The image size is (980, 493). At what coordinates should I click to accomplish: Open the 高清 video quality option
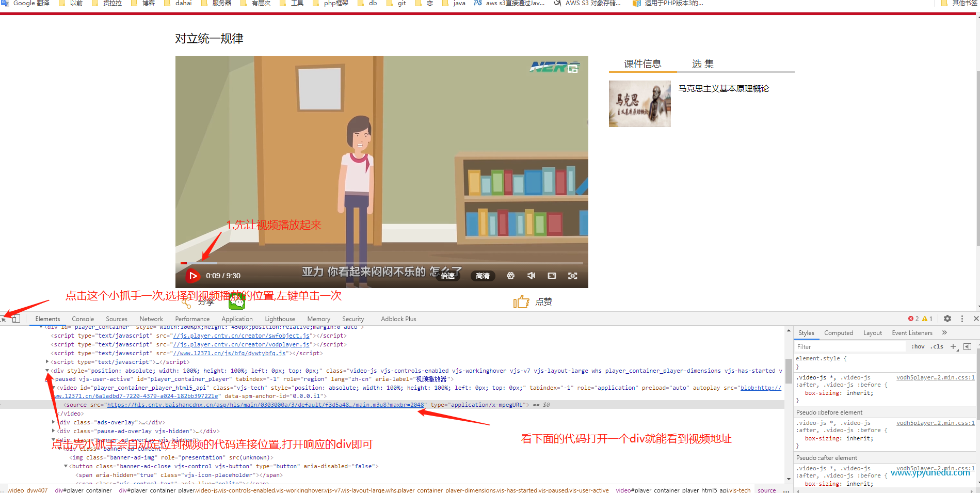point(483,276)
